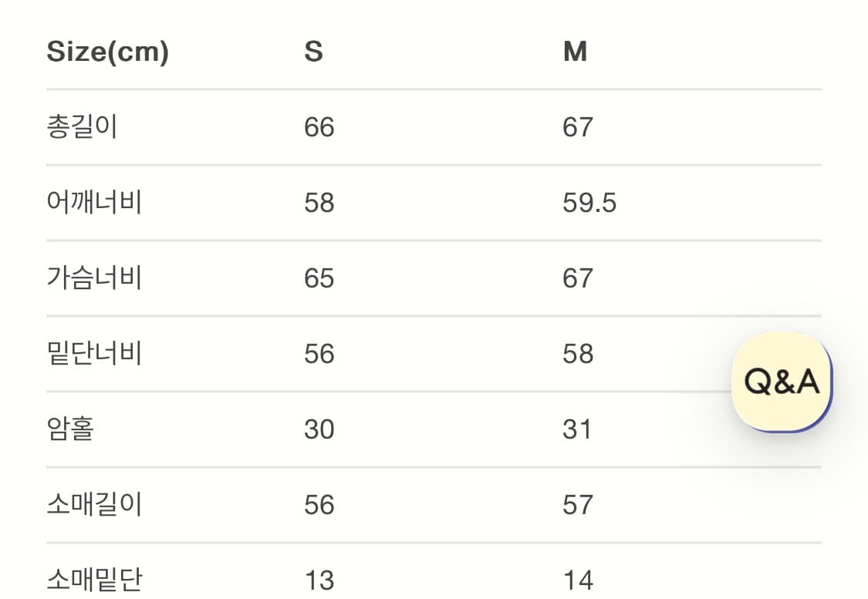Click the 소매밑단 row label
The width and height of the screenshot is (868, 599).
[94, 579]
